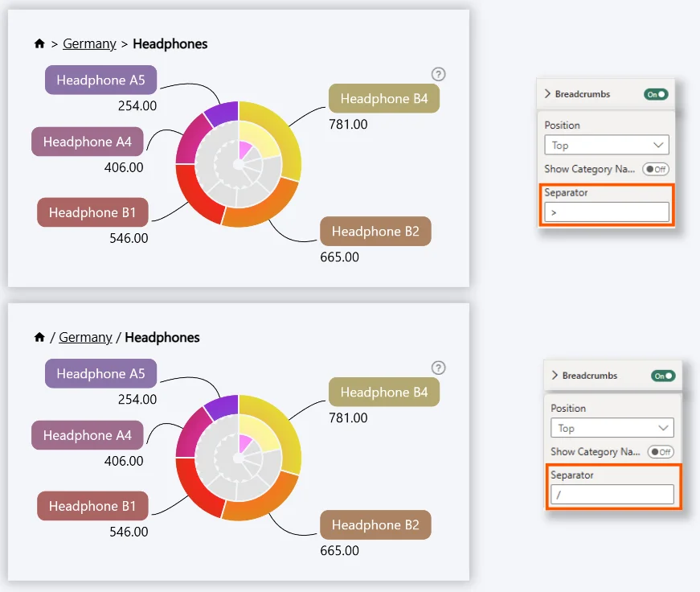Open the Position dropdown in the lower panel
Image resolution: width=700 pixels, height=592 pixels.
point(612,428)
